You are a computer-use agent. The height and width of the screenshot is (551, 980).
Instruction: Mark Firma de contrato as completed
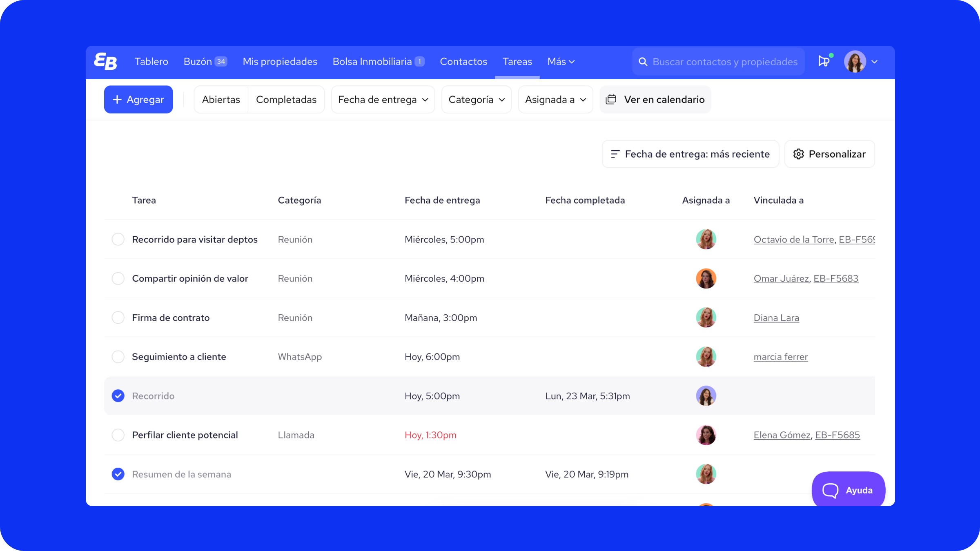(x=118, y=318)
